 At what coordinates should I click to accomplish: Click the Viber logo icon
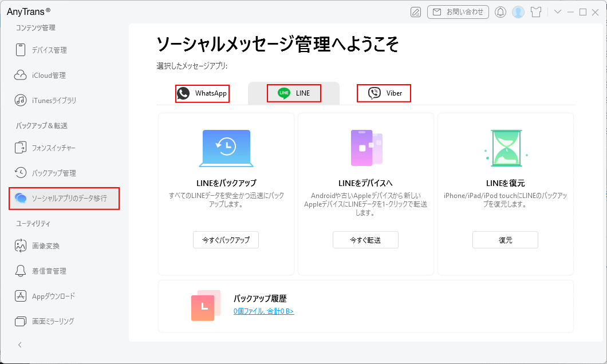coord(375,93)
